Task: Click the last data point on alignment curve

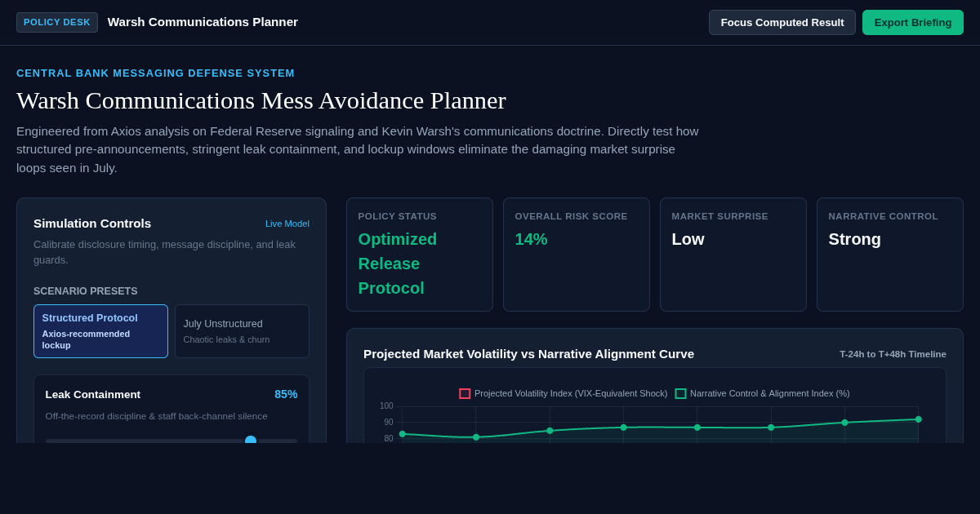Action: click(918, 419)
